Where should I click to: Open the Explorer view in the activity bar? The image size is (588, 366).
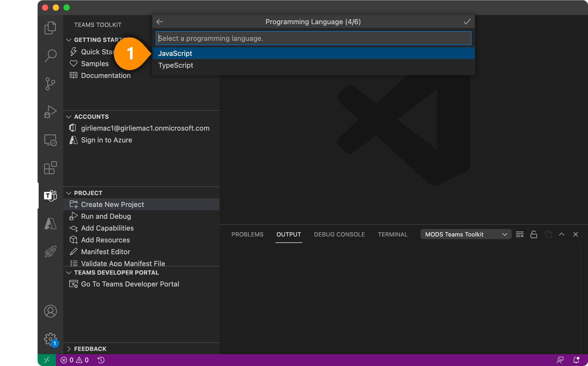coord(50,28)
